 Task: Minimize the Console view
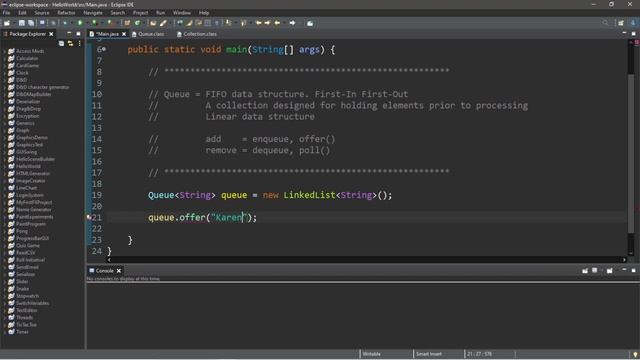pyautogui.click(x=624, y=270)
